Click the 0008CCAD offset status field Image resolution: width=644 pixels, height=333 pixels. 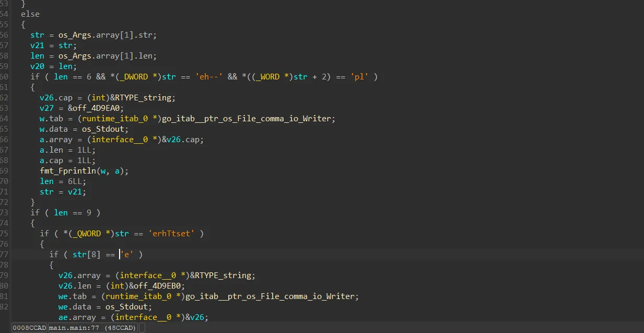(29, 328)
